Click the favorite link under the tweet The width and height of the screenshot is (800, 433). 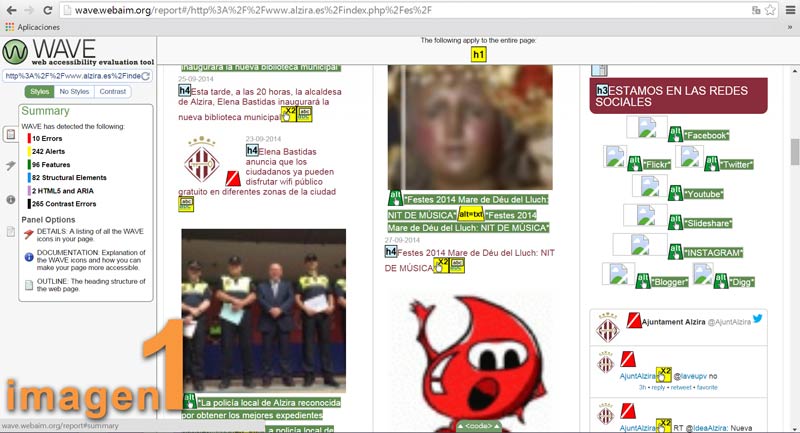point(707,388)
